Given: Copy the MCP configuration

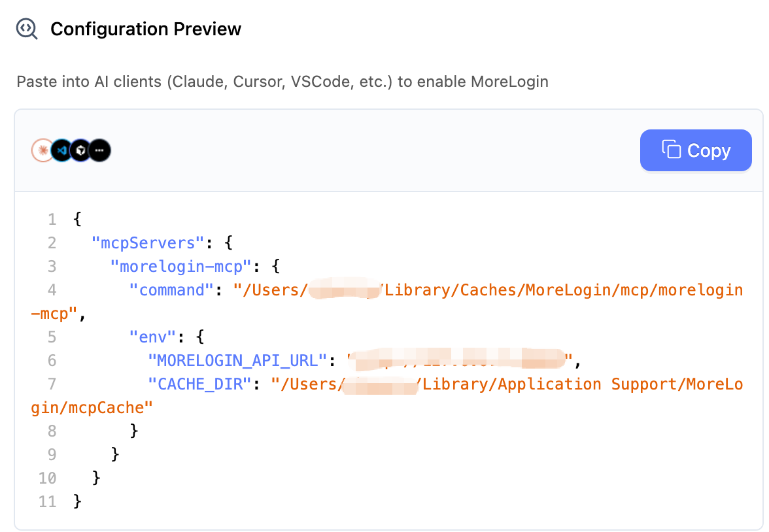Looking at the screenshot, I should coord(696,150).
